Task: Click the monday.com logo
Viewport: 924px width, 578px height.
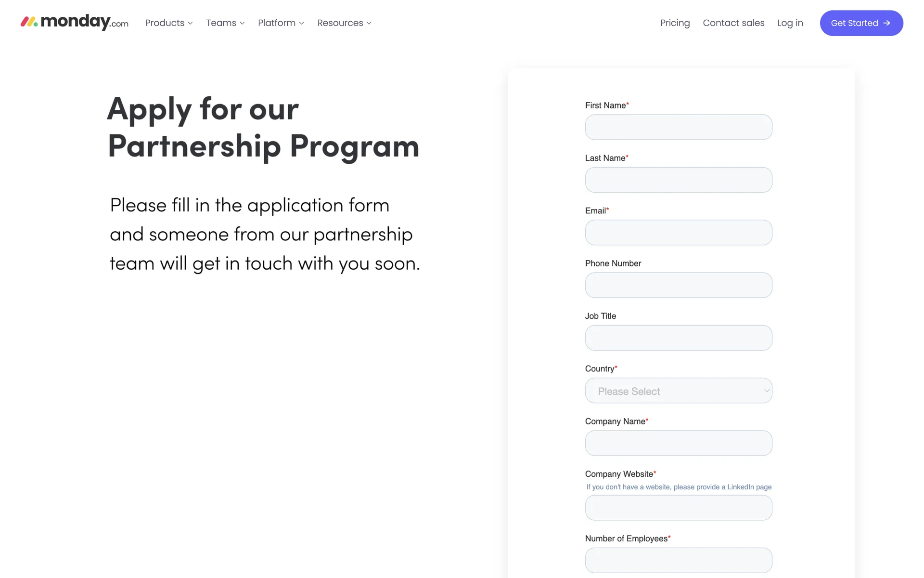Action: click(75, 22)
